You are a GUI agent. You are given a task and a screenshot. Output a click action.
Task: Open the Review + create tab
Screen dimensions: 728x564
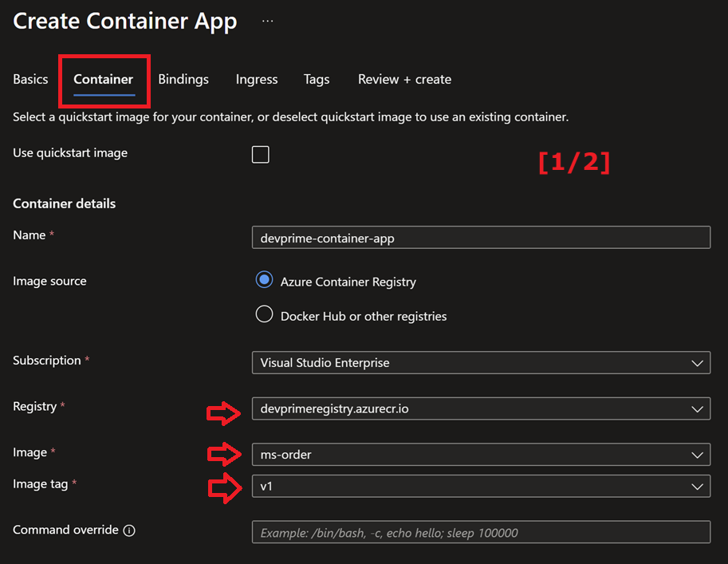403,79
